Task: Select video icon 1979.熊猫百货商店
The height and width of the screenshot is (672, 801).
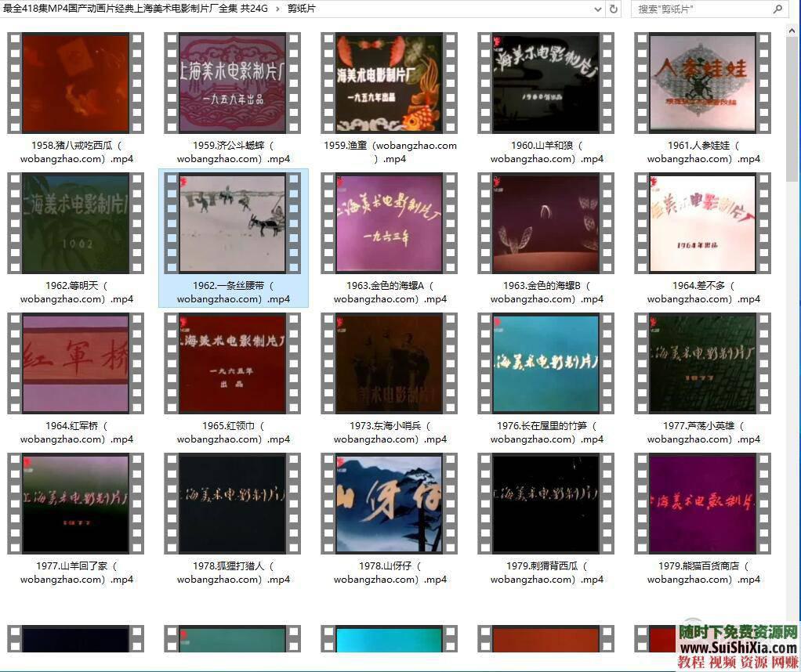Action: (x=703, y=504)
